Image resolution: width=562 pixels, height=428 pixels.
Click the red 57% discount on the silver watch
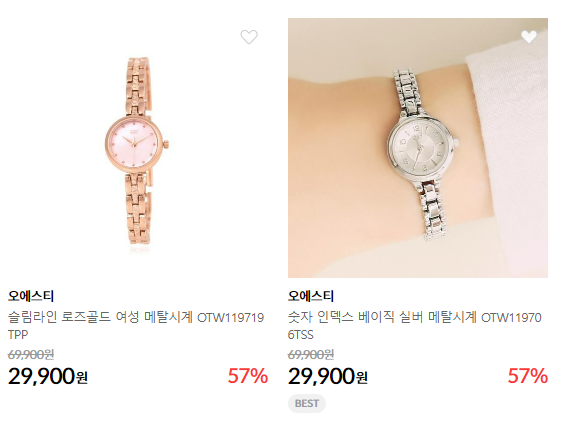[528, 376]
